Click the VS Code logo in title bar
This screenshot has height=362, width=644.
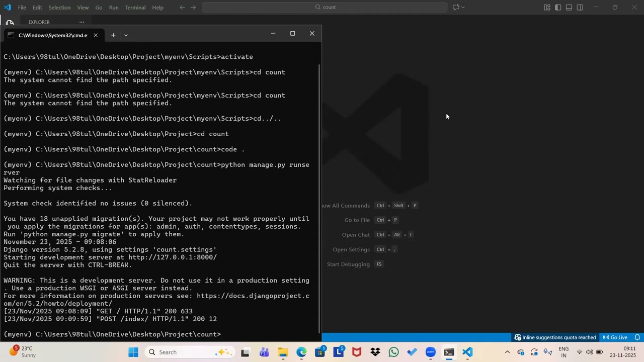[x=7, y=7]
